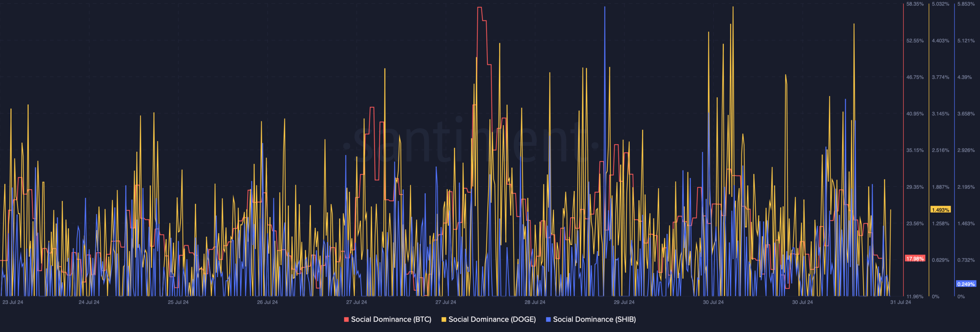Click the blue 0.249% current value tag
980x332 pixels.
(966, 284)
